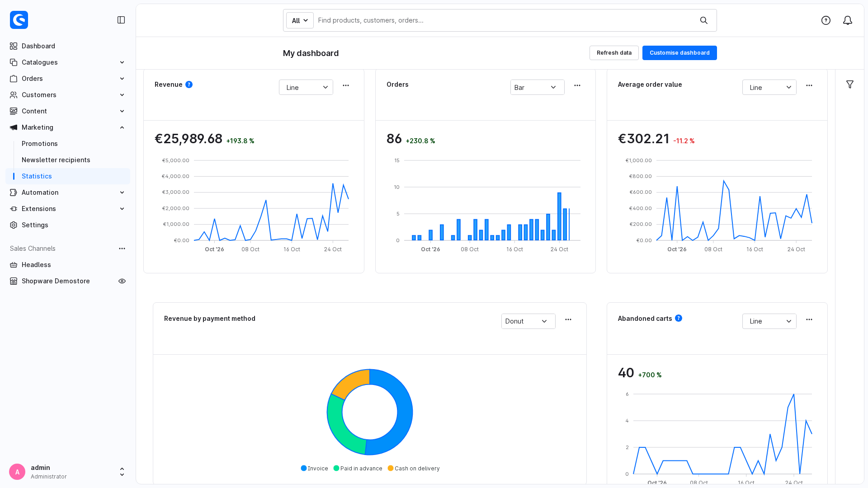
Task: Open the Orders sidebar menu
Action: [x=68, y=79]
